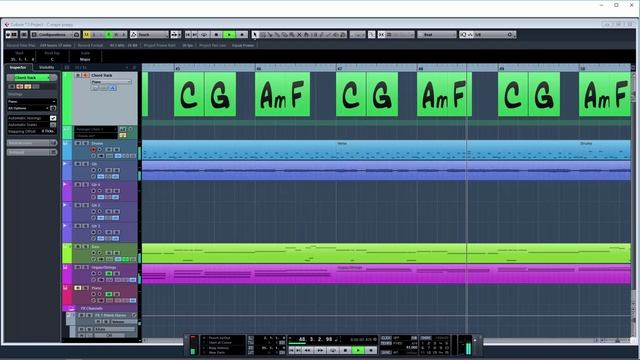Open the Configurations dropdown
Image resolution: width=640 pixels, height=360 pixels.
pos(56,35)
